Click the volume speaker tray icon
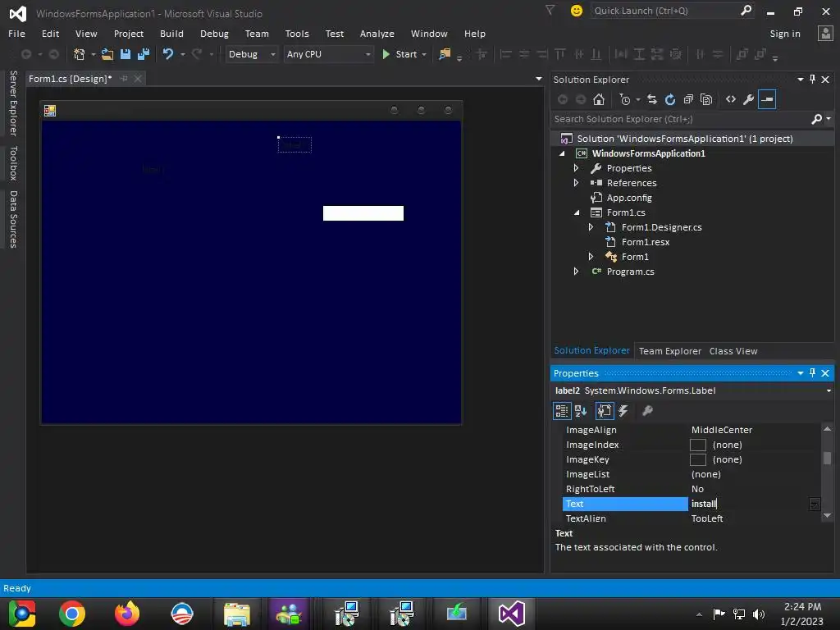The height and width of the screenshot is (630, 840). (759, 614)
